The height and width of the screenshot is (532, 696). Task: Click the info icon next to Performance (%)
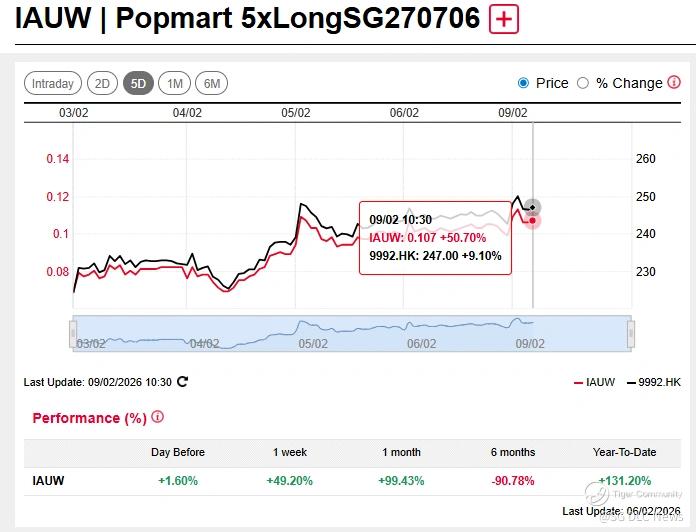[x=158, y=417]
